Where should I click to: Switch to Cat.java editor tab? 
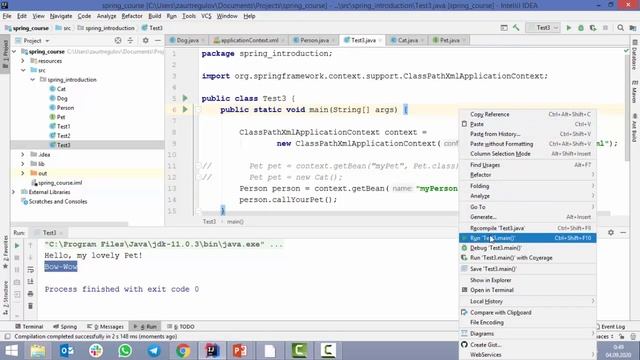click(407, 40)
